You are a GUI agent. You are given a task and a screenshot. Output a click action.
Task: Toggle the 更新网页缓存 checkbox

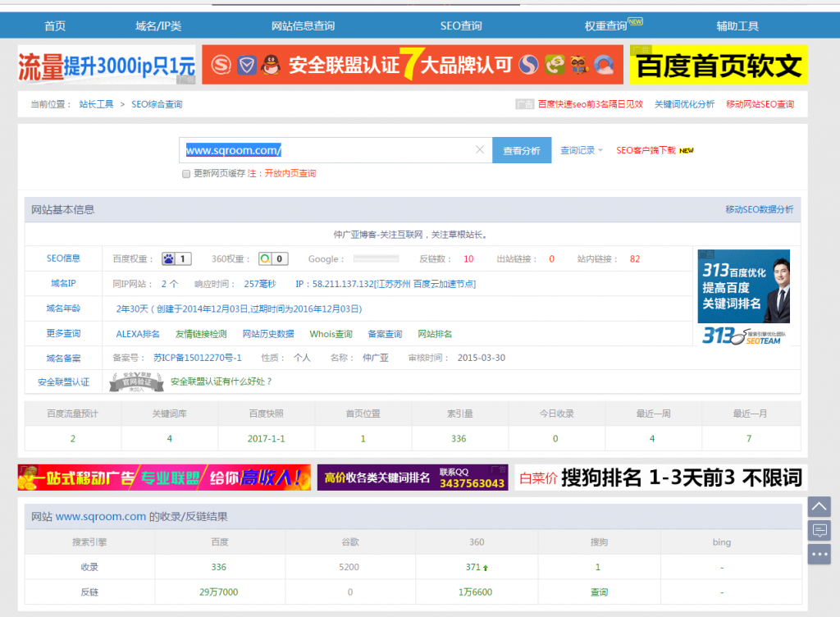tap(186, 174)
